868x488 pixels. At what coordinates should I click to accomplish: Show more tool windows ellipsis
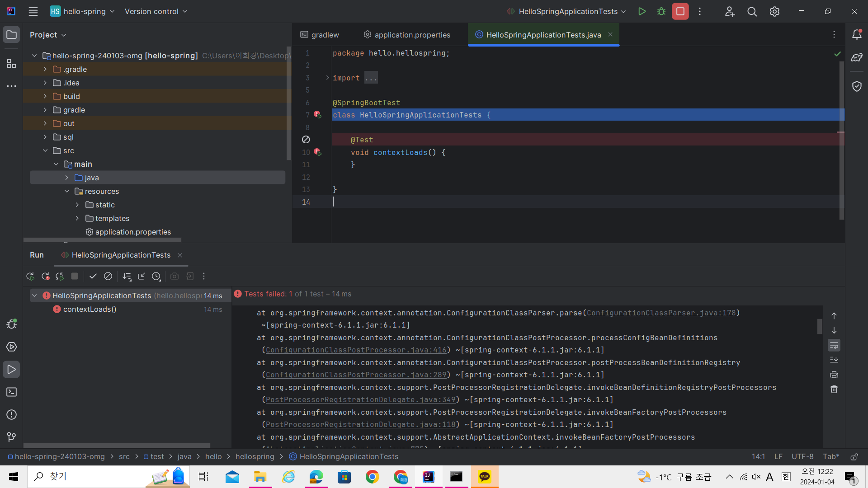coord(12,86)
